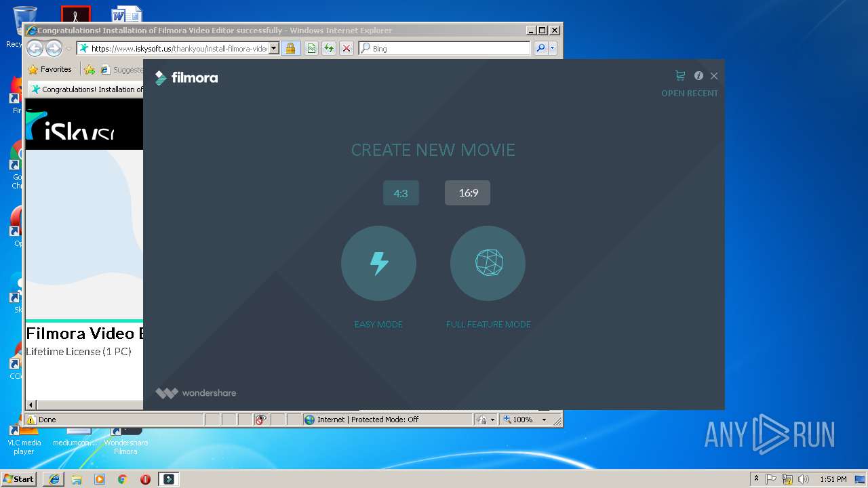Expand the address bar URL dropdown
Image resolution: width=868 pixels, height=488 pixels.
(x=274, y=48)
